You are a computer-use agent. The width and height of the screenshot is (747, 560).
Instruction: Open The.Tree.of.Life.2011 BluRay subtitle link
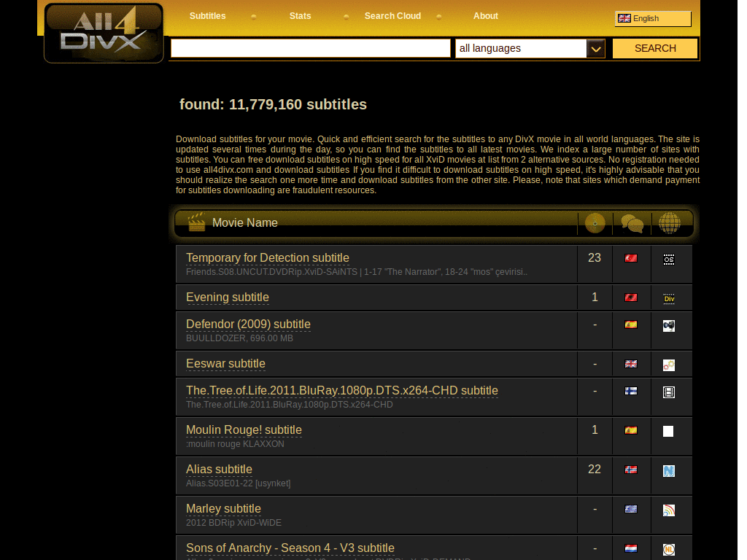[342, 391]
